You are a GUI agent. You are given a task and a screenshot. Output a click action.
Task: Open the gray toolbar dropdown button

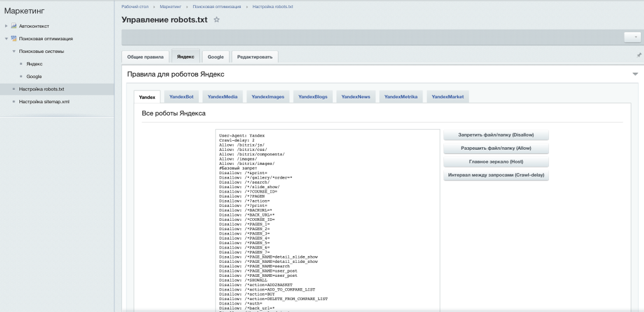633,37
